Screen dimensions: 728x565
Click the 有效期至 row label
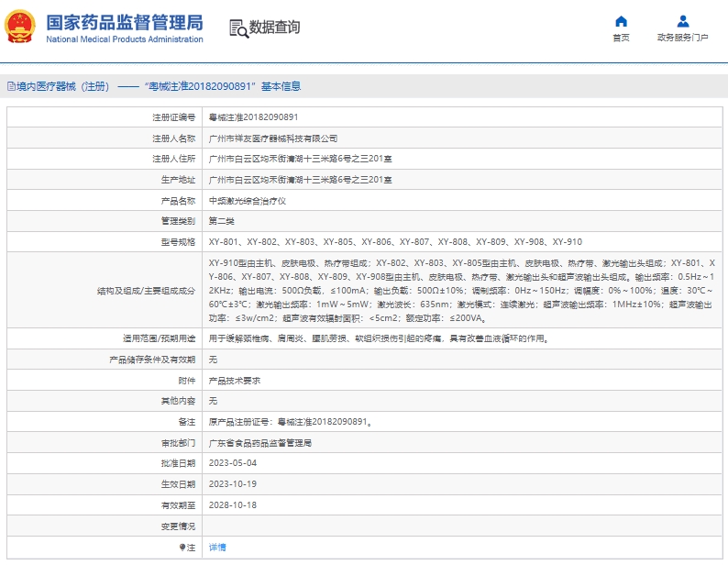point(178,505)
